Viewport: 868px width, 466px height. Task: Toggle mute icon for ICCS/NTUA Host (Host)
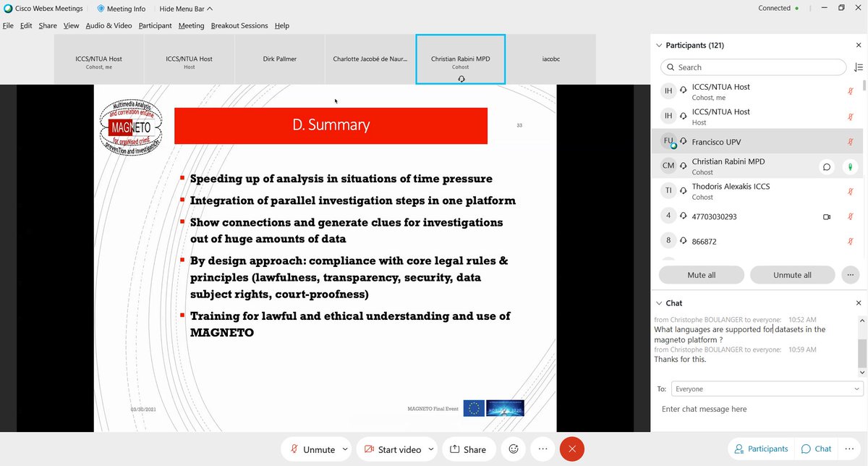click(851, 116)
